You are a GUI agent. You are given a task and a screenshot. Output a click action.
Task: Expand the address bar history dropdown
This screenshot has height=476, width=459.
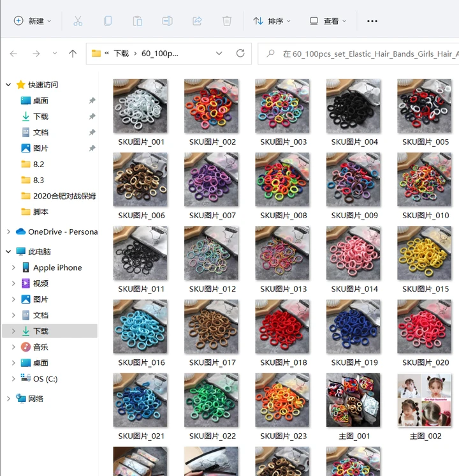[219, 54]
